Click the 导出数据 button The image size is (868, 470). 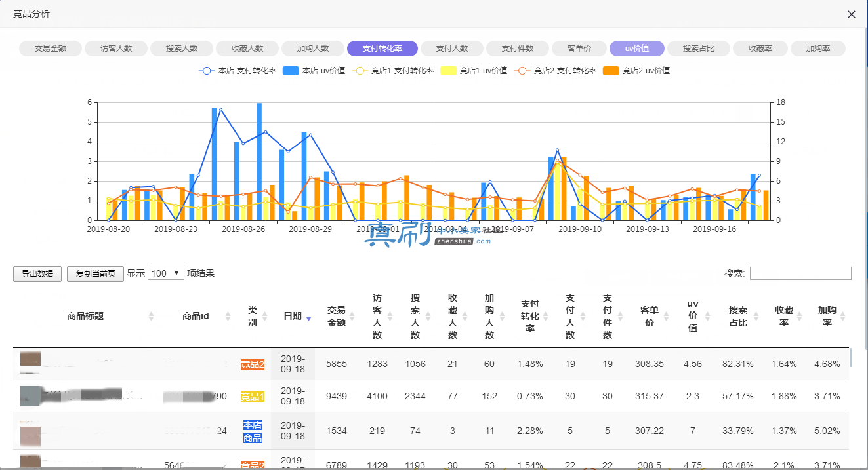tap(37, 274)
